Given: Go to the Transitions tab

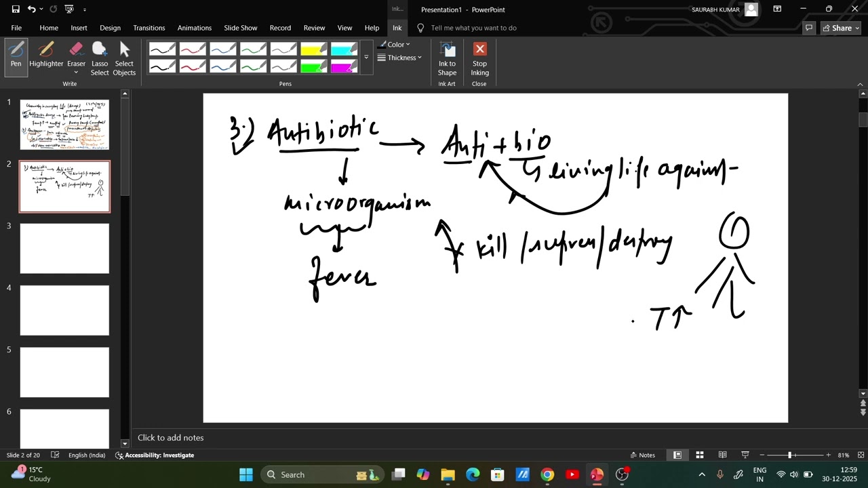Looking at the screenshot, I should click(149, 28).
